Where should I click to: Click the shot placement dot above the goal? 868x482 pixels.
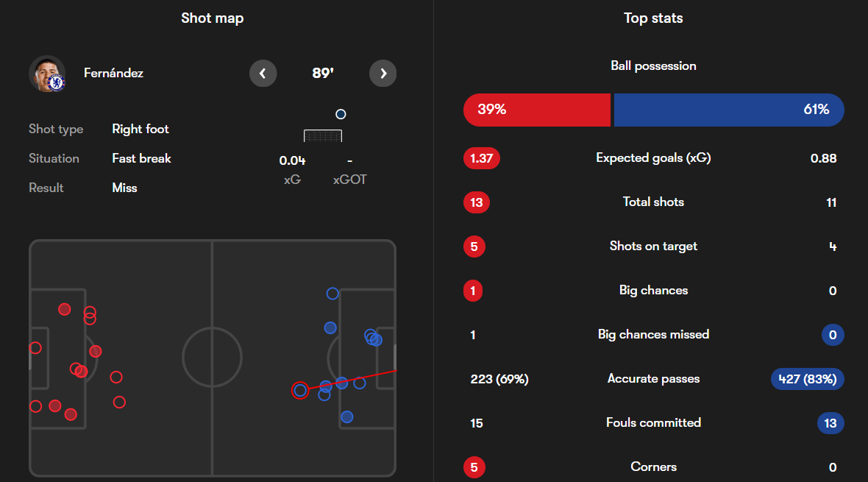pos(341,114)
